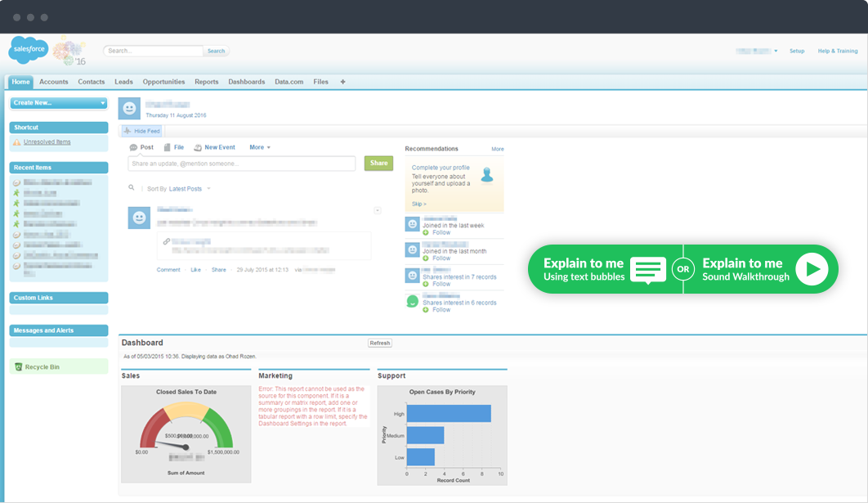Go to the Leads tab
868x503 pixels.
[x=123, y=82]
